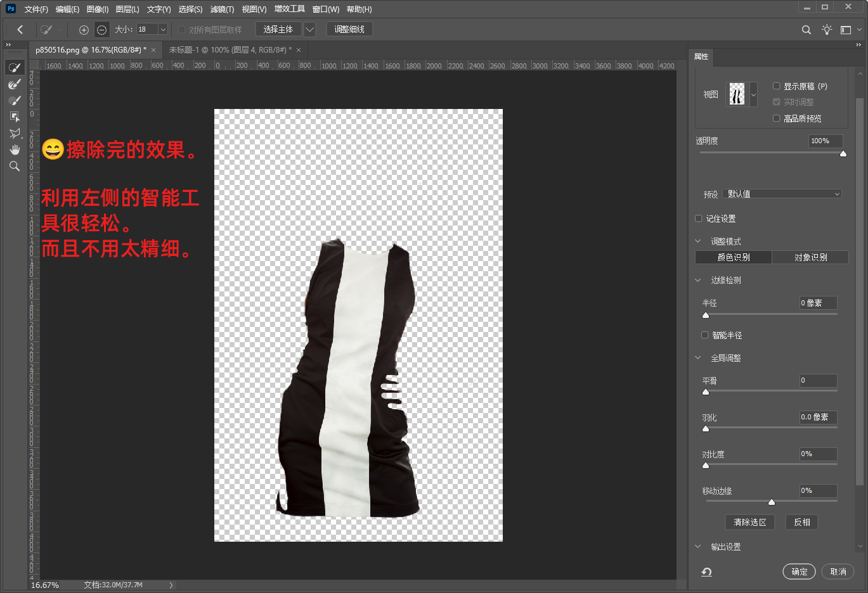Viewport: 868px width, 593px height.
Task: Open the brush 大小 size dropdown
Action: point(163,30)
